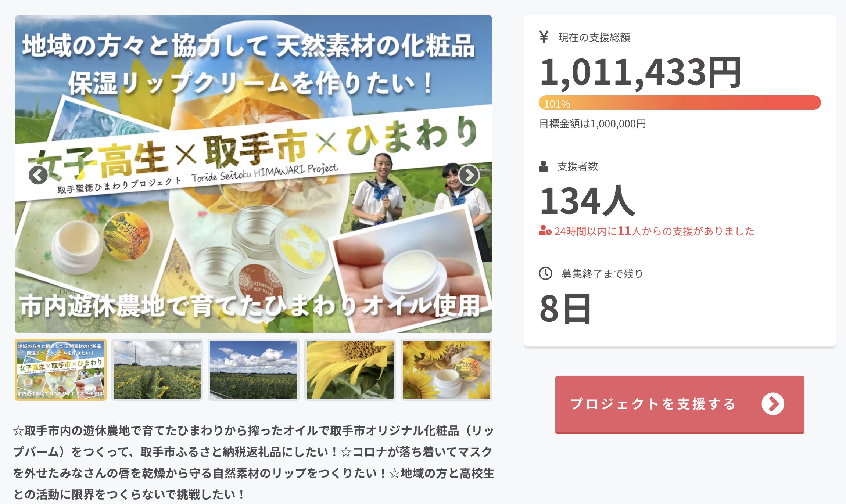The height and width of the screenshot is (504, 846).
Task: Click the main project banner image
Action: (254, 174)
